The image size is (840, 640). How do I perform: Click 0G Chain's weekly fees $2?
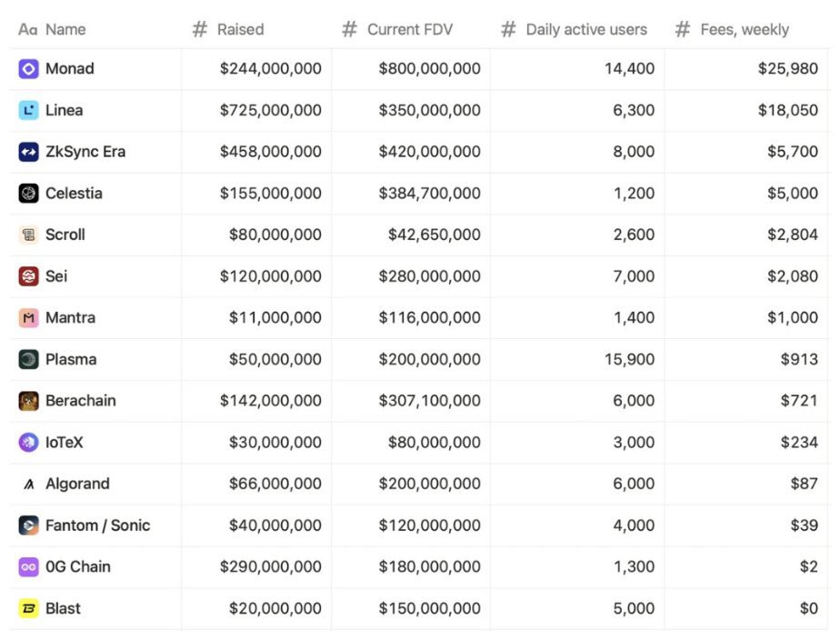[x=809, y=566]
